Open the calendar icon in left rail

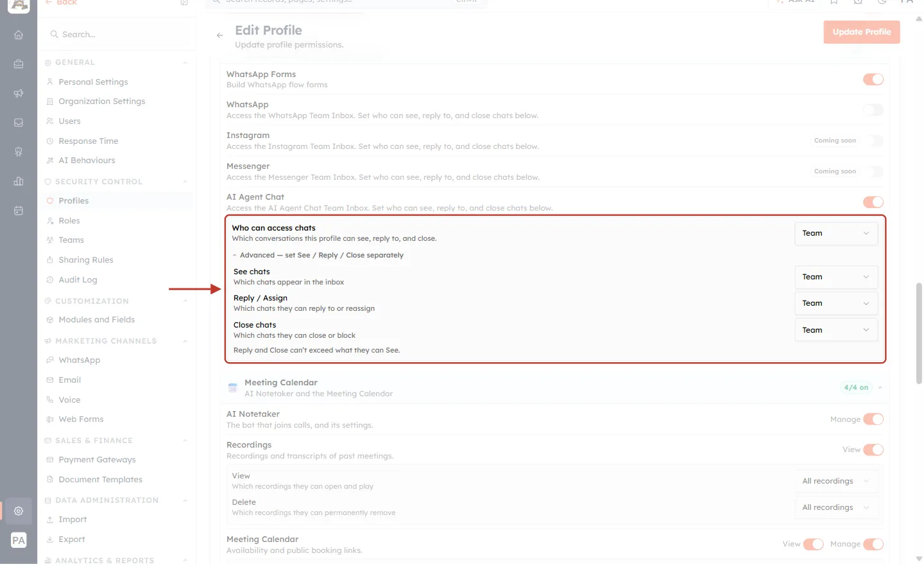point(19,211)
